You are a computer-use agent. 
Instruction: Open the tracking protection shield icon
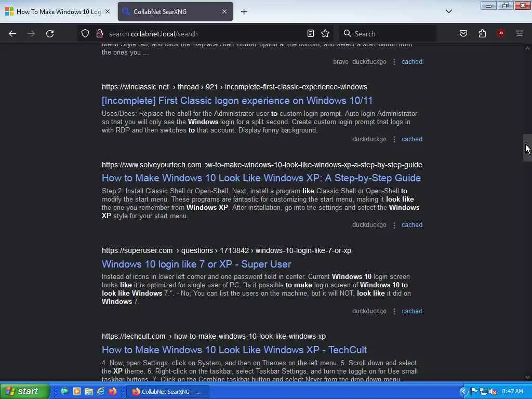tap(85, 34)
